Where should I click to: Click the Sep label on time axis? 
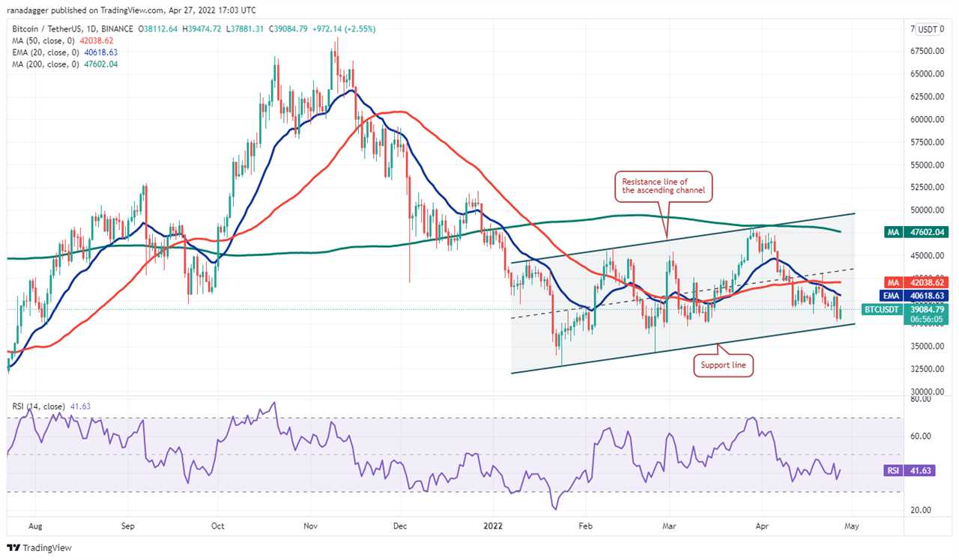click(x=128, y=526)
